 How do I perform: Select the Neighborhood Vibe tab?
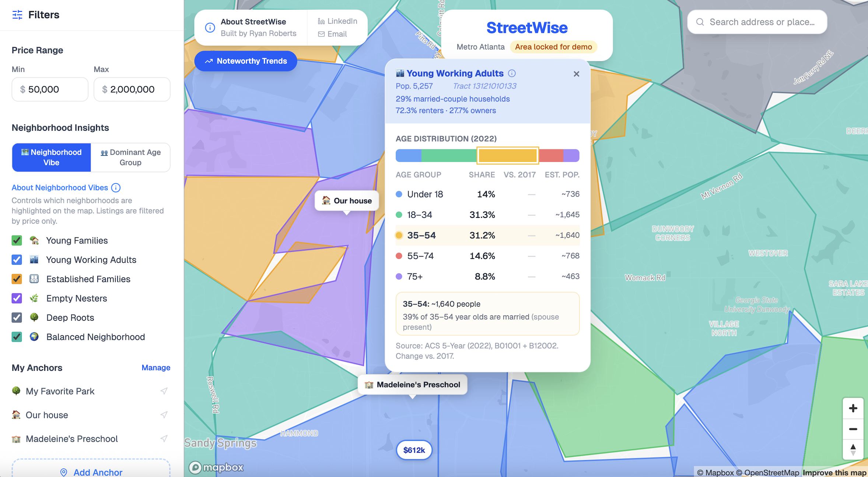52,157
